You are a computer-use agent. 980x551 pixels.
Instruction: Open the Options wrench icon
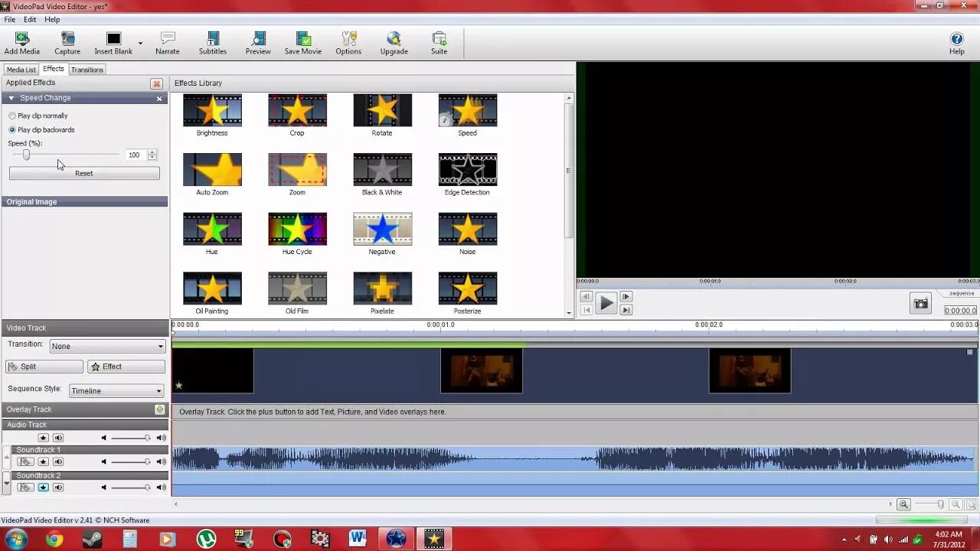tap(348, 44)
